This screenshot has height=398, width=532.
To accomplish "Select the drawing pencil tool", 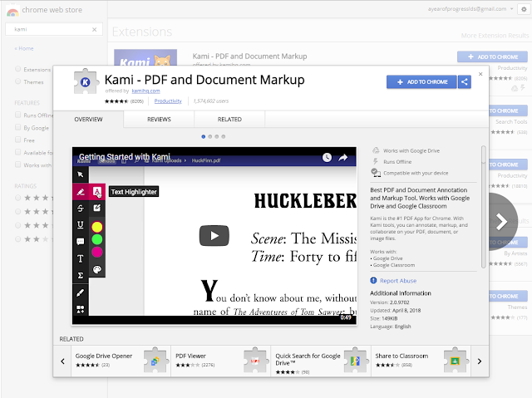I will (x=81, y=292).
